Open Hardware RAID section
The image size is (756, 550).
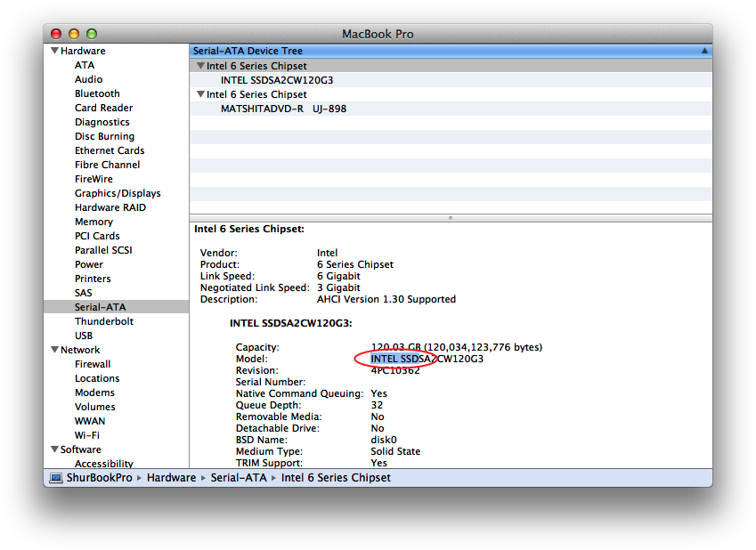pos(110,207)
